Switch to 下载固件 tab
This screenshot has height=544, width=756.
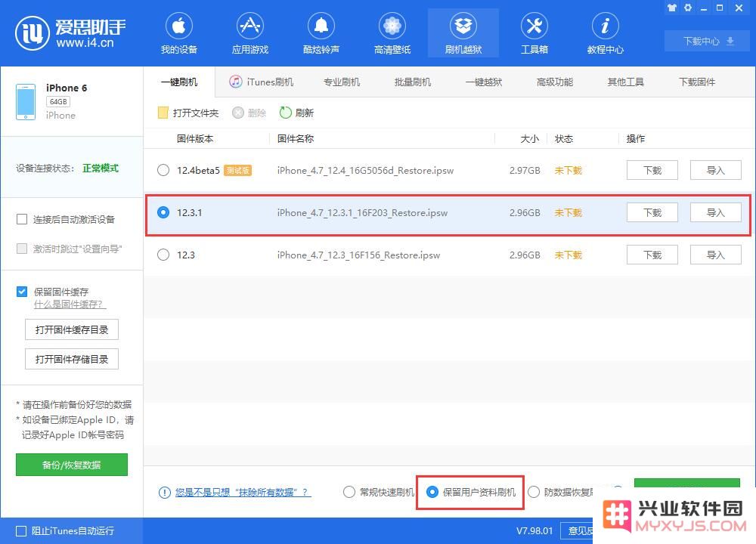pyautogui.click(x=697, y=82)
